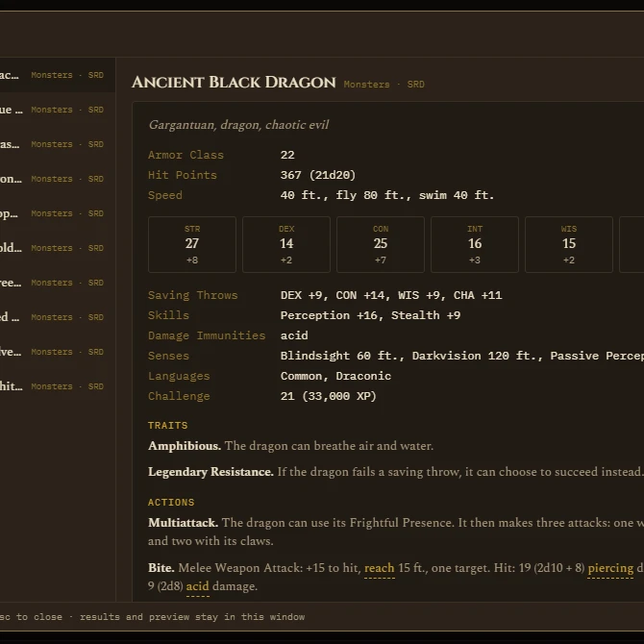The width and height of the screenshot is (644, 644).
Task: Click the DEX 14 ability box
Action: [x=286, y=244]
